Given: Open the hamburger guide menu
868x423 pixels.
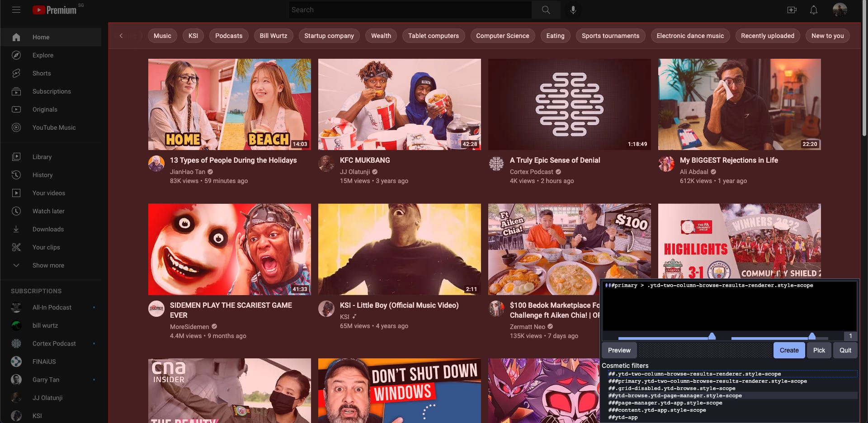Looking at the screenshot, I should [16, 9].
